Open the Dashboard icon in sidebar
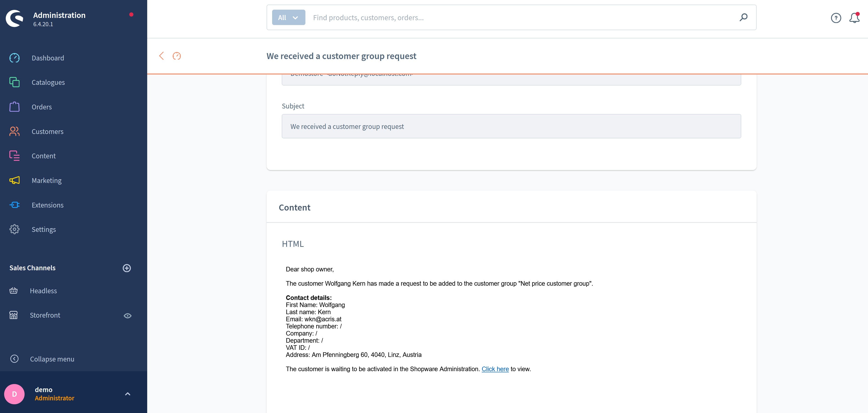Screen dimensions: 868x413 14,58
